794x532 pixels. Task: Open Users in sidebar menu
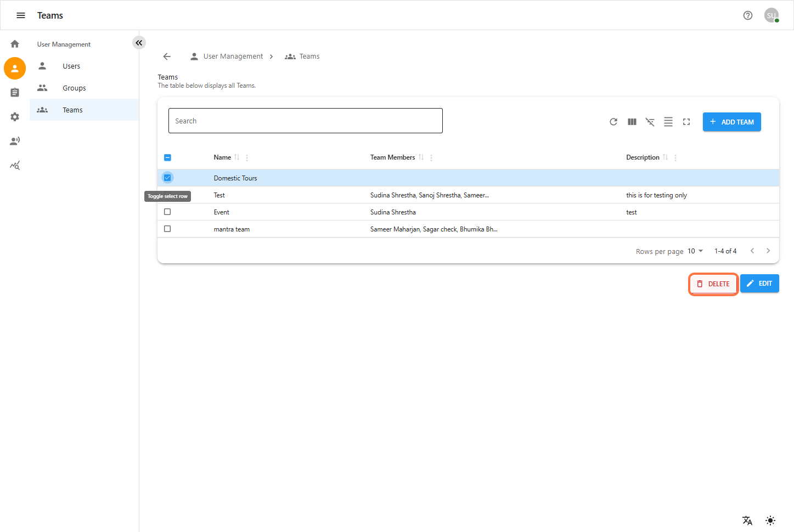pos(71,66)
